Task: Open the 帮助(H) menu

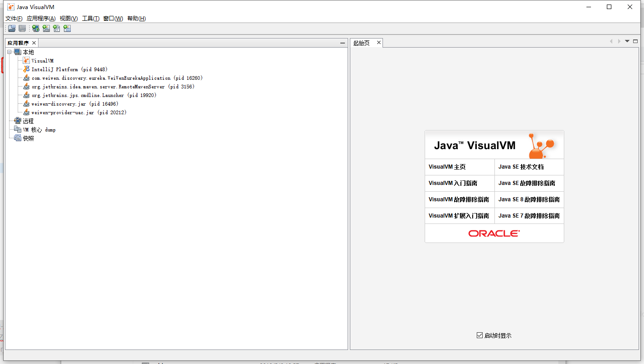Action: coord(136,19)
